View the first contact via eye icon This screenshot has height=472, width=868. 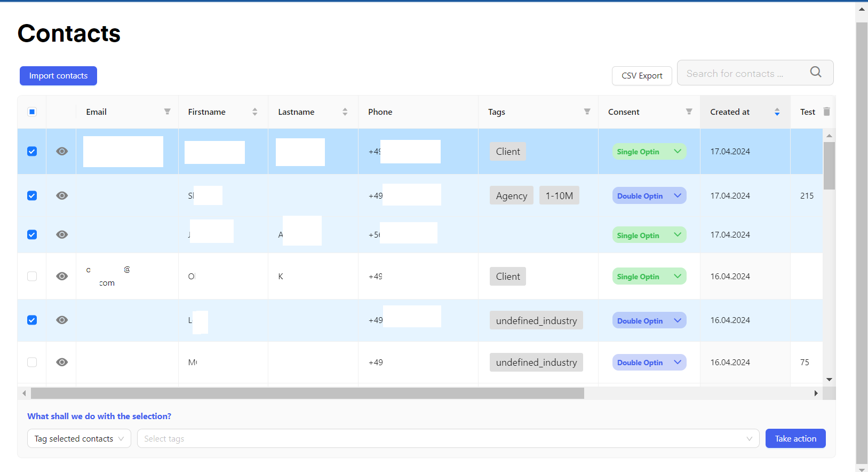pyautogui.click(x=62, y=152)
